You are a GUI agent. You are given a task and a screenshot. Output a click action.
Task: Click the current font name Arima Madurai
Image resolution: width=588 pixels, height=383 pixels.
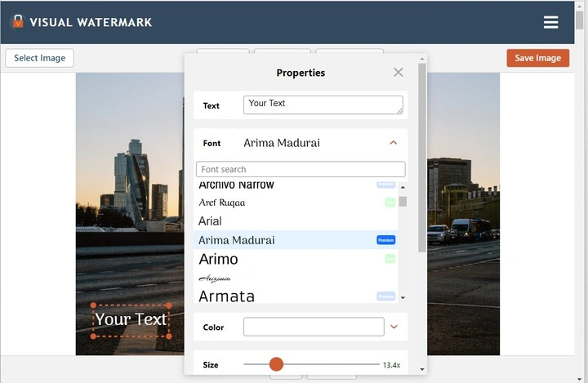point(282,143)
